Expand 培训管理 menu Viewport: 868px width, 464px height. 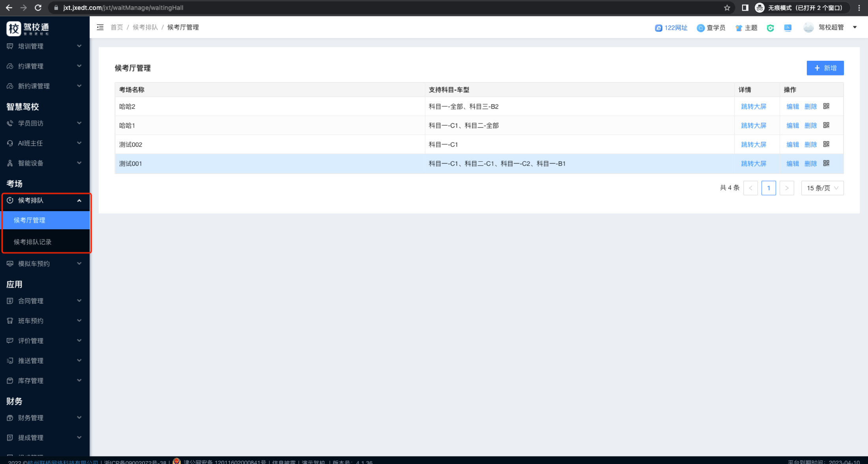pos(45,46)
